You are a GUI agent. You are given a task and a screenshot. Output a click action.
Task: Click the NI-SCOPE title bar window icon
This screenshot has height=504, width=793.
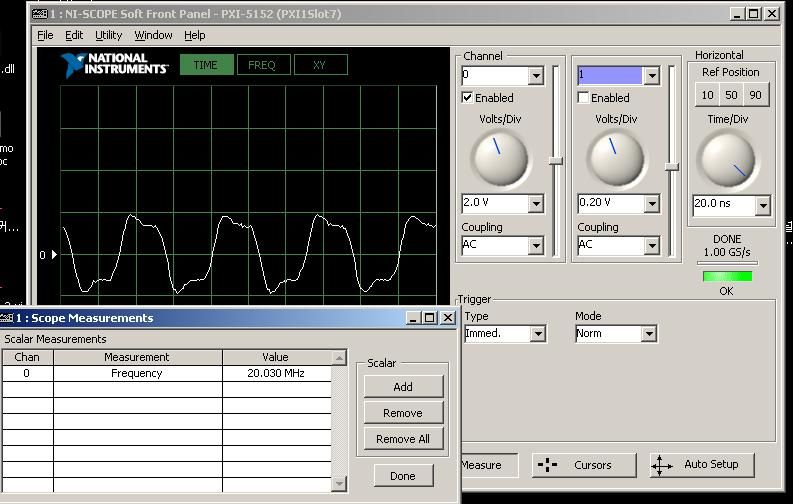[40, 14]
